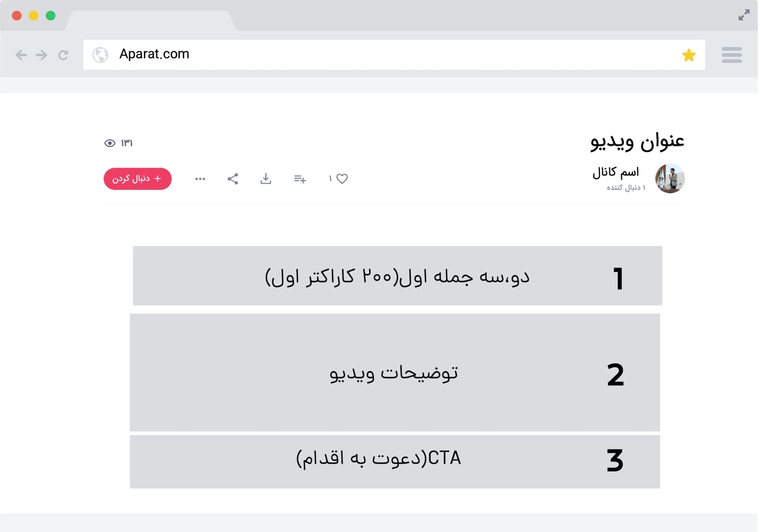
Task: Click the yellow bookmark star
Action: [x=688, y=55]
